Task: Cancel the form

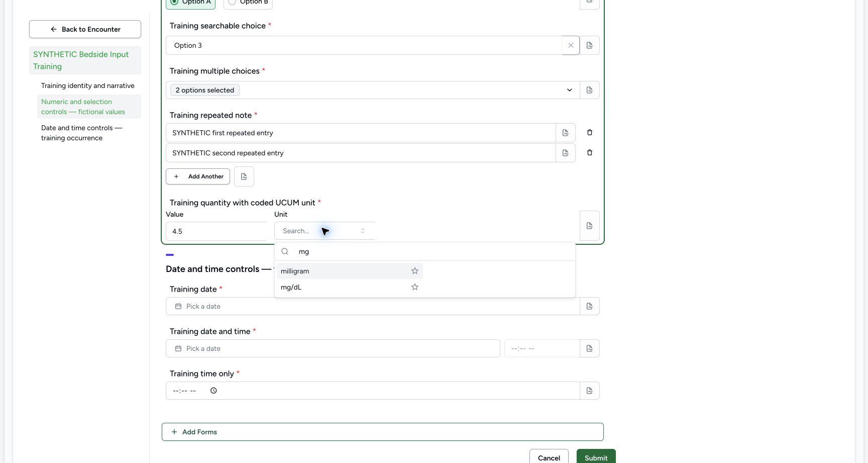Action: pyautogui.click(x=549, y=456)
